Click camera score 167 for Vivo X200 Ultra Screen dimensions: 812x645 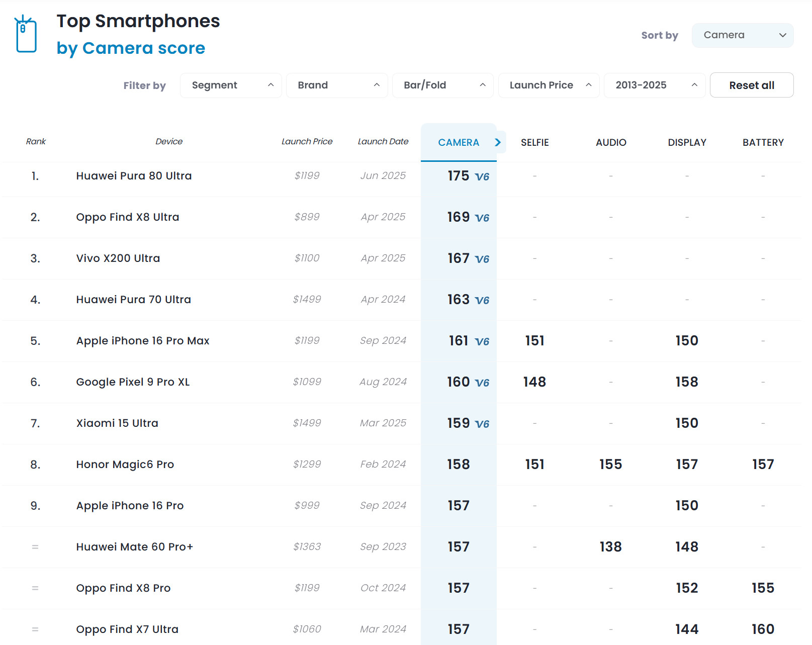(x=459, y=258)
